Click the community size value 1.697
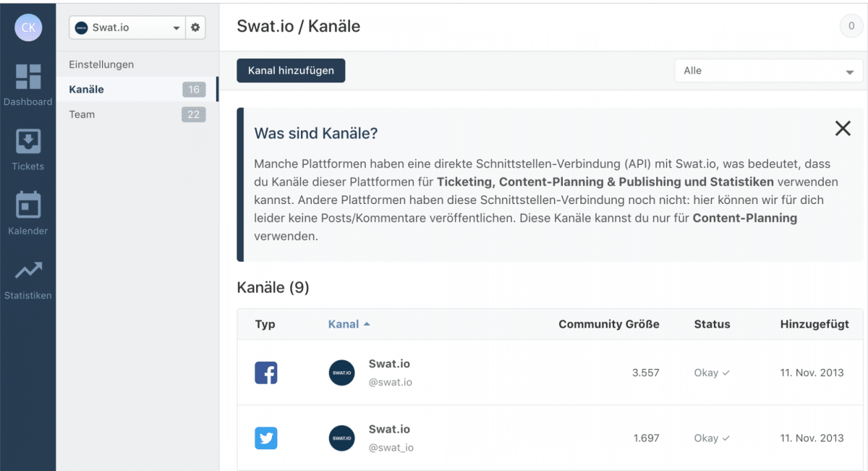Viewport: 868px width, 471px height. click(646, 438)
